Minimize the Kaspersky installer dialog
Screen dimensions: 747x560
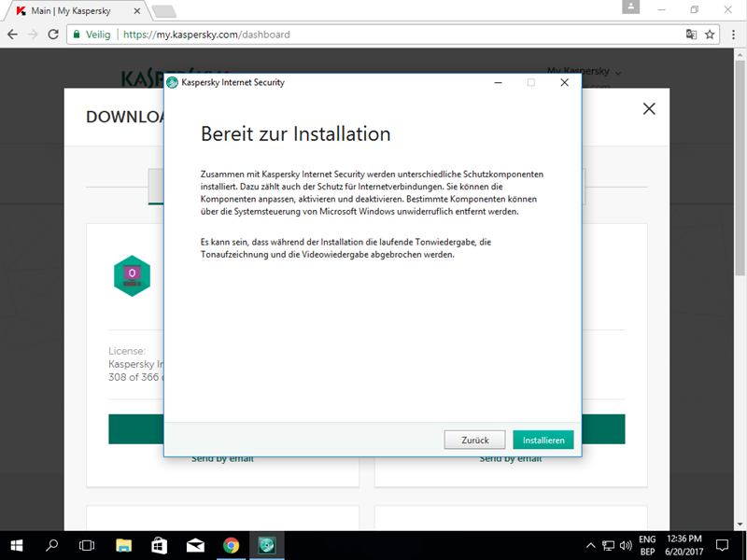[498, 82]
